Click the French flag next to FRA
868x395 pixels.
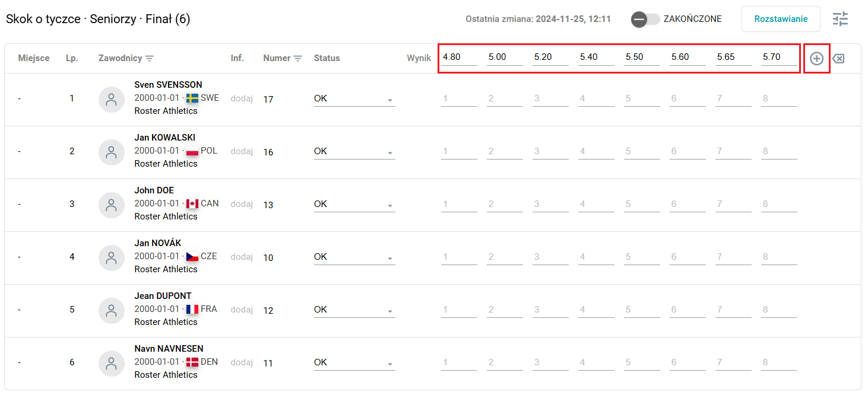(192, 310)
